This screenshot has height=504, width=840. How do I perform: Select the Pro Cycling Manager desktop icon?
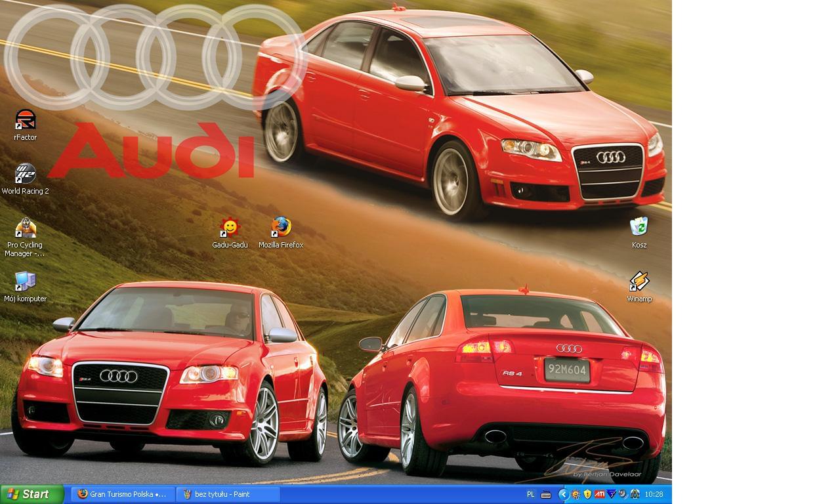point(25,236)
